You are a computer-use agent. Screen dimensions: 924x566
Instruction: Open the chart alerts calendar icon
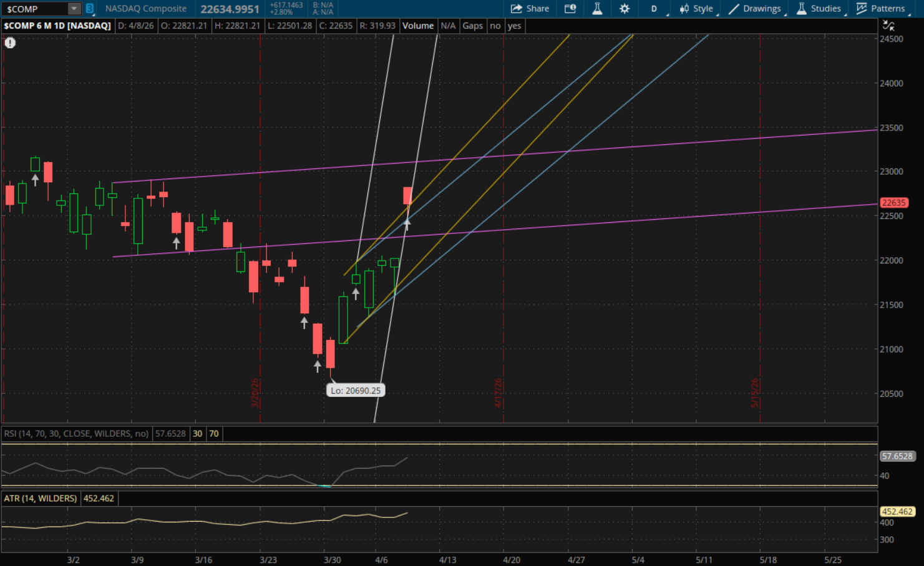tap(570, 9)
